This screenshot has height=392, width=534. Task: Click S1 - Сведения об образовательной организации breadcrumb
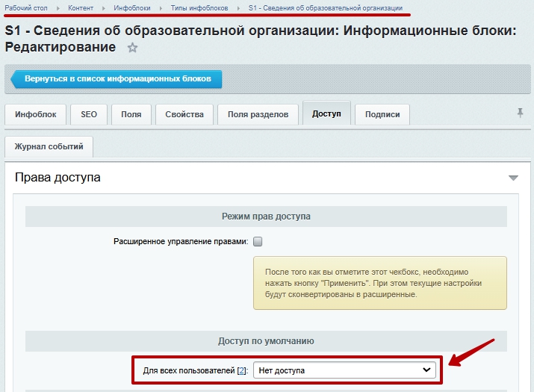point(325,7)
